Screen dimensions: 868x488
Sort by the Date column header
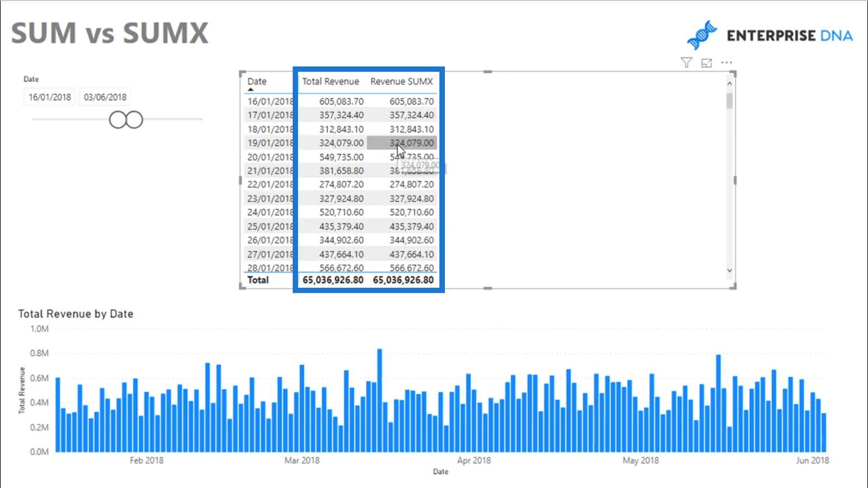click(x=257, y=81)
